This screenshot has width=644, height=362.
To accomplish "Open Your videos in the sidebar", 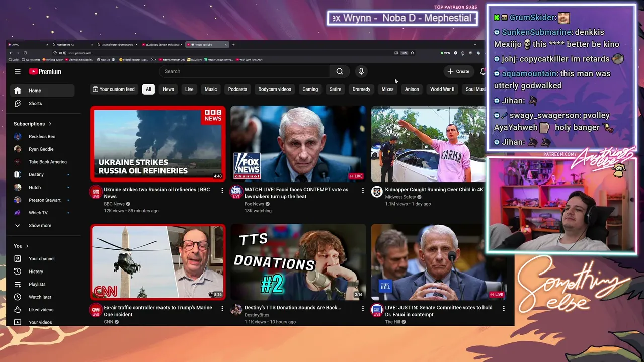I will (42, 322).
